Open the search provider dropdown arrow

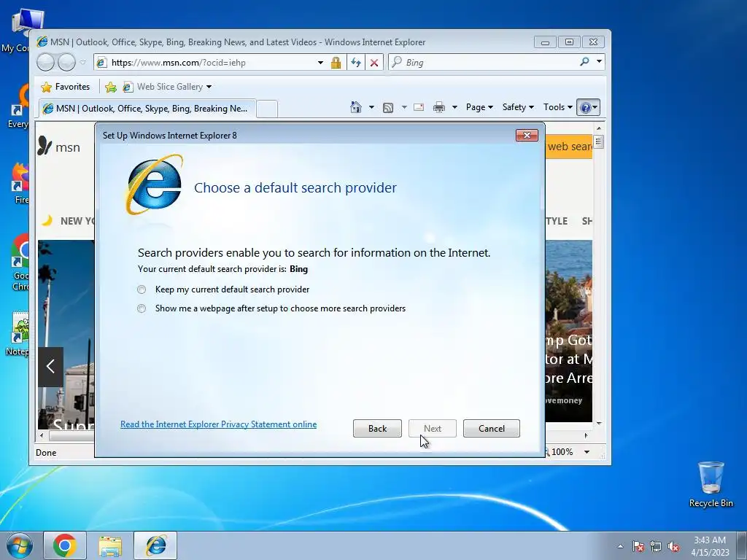(600, 62)
